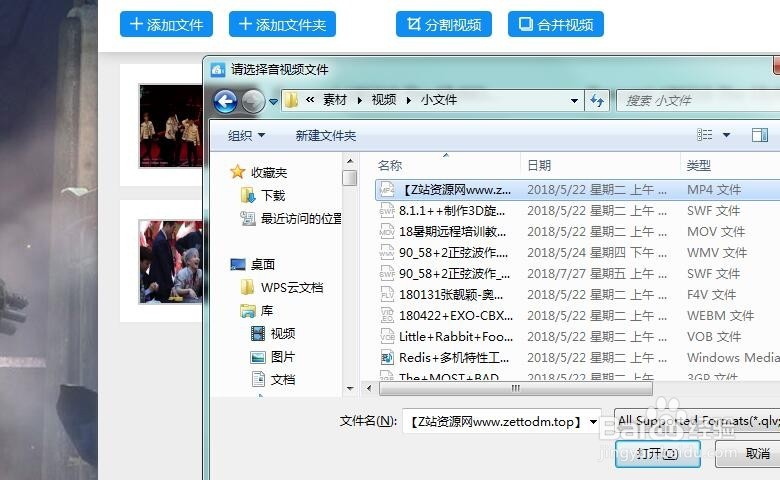The height and width of the screenshot is (480, 780).
Task: Click the file list horizontal scrollbar thumb
Action: [515, 388]
